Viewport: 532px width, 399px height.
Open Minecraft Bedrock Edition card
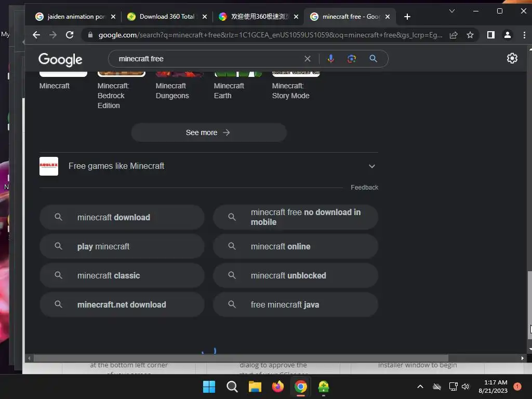point(121,90)
